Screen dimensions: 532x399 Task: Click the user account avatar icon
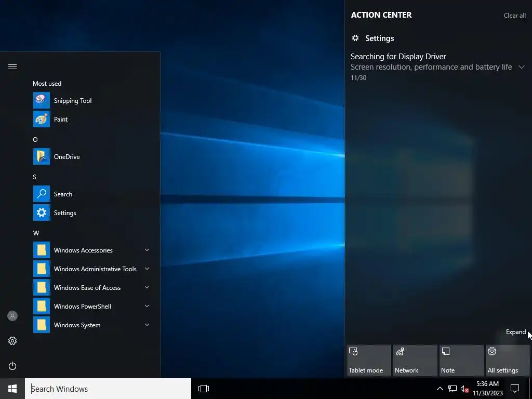coord(12,316)
